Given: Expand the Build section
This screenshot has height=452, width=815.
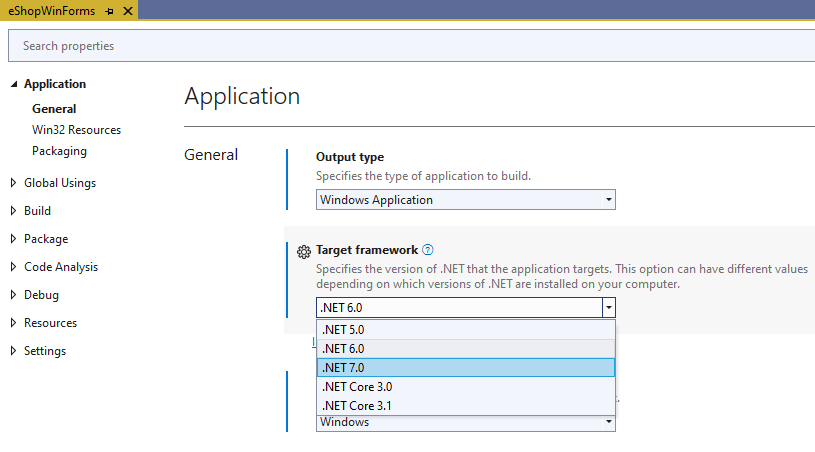Looking at the screenshot, I should pyautogui.click(x=14, y=210).
